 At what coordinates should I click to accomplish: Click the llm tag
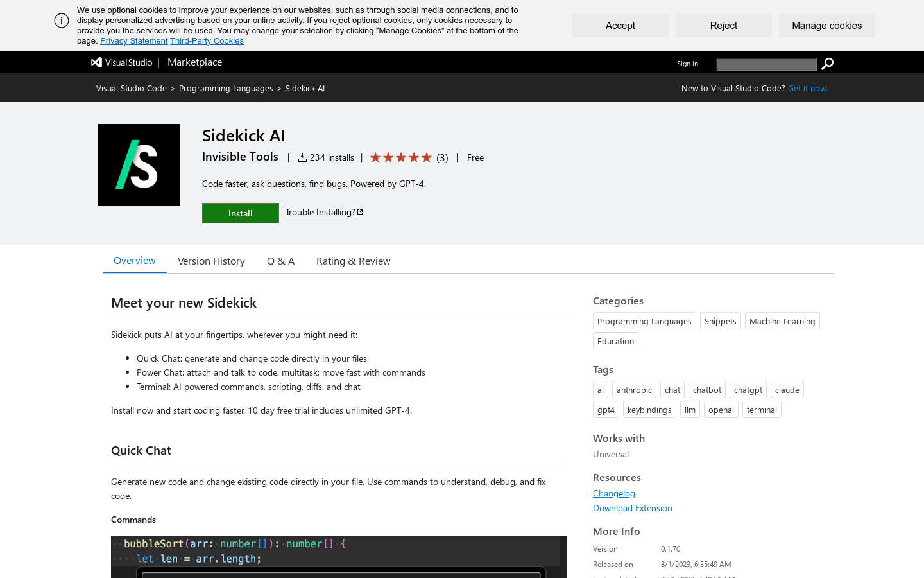(x=690, y=410)
